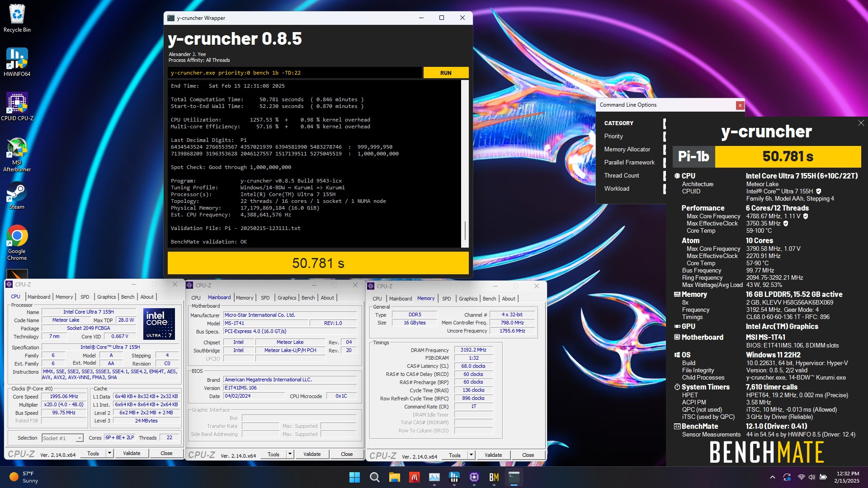Image resolution: width=868 pixels, height=488 pixels.
Task: Open Bench tab in left CPU-Z window
Action: pyautogui.click(x=128, y=297)
